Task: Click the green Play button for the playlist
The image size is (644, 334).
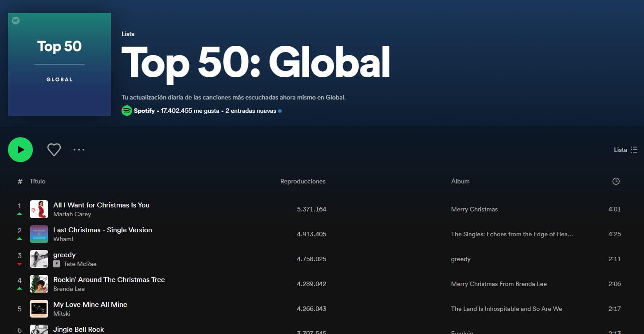Action: tap(20, 150)
